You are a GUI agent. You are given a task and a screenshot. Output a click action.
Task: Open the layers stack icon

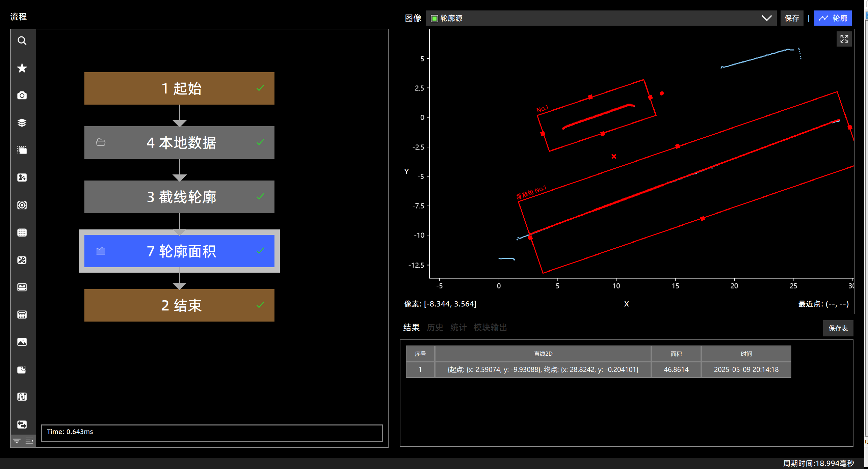22,123
